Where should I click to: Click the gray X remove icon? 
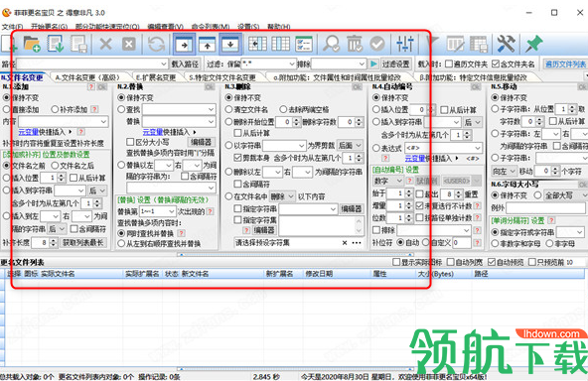105,44
